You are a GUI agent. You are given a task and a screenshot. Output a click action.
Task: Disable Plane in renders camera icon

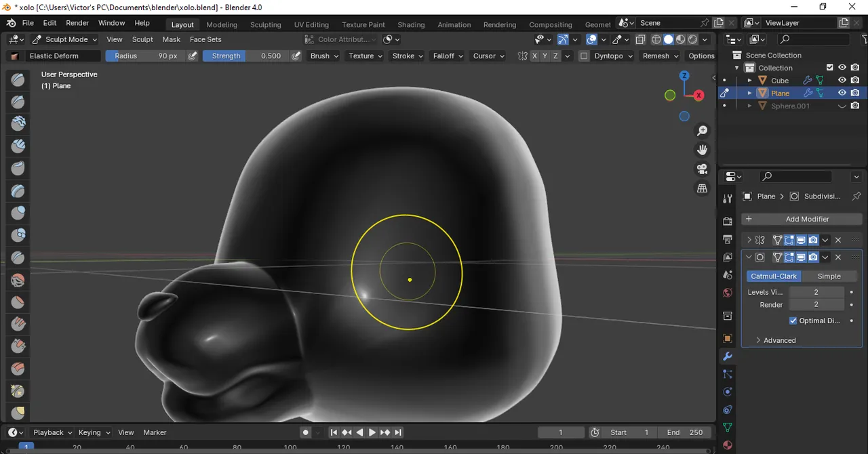pyautogui.click(x=855, y=93)
